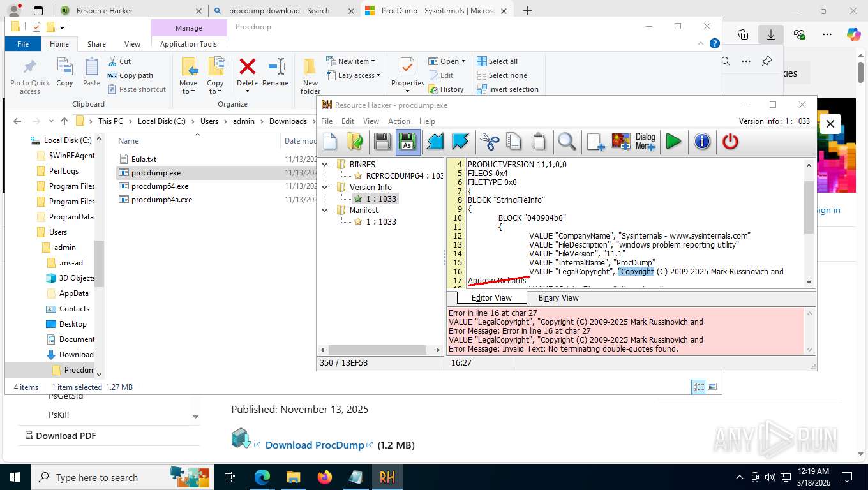Expand the Open button dropdown arrow

coord(463,61)
